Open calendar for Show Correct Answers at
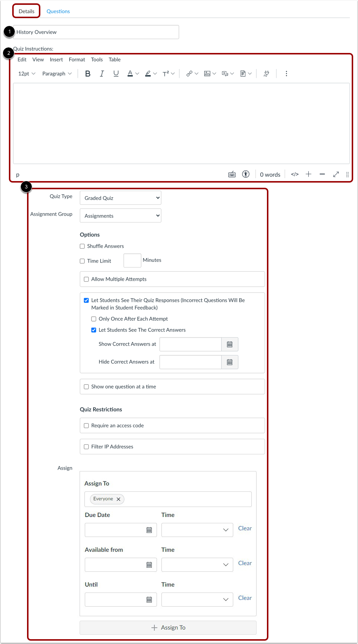 (x=230, y=344)
